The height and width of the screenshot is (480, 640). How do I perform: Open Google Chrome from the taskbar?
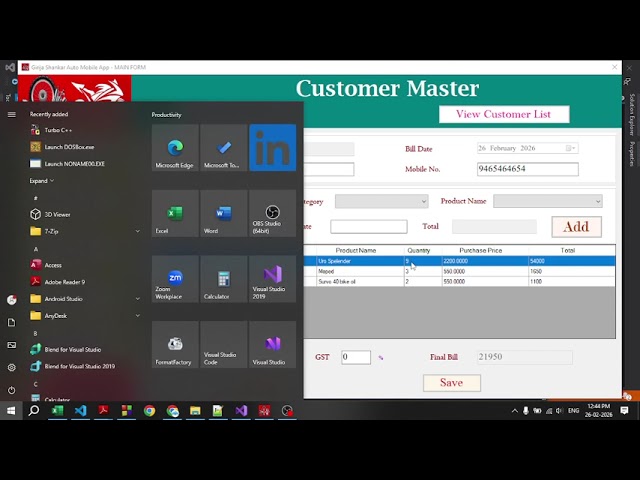(149, 411)
